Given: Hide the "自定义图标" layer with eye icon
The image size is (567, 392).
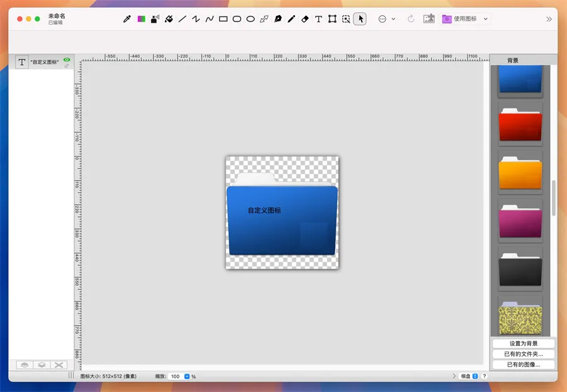Looking at the screenshot, I should coord(67,59).
